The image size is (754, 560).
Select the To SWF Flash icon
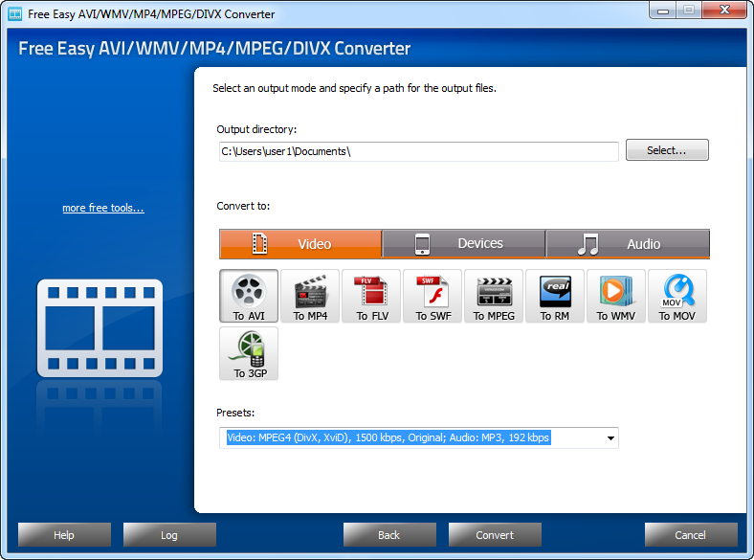pyautogui.click(x=432, y=296)
